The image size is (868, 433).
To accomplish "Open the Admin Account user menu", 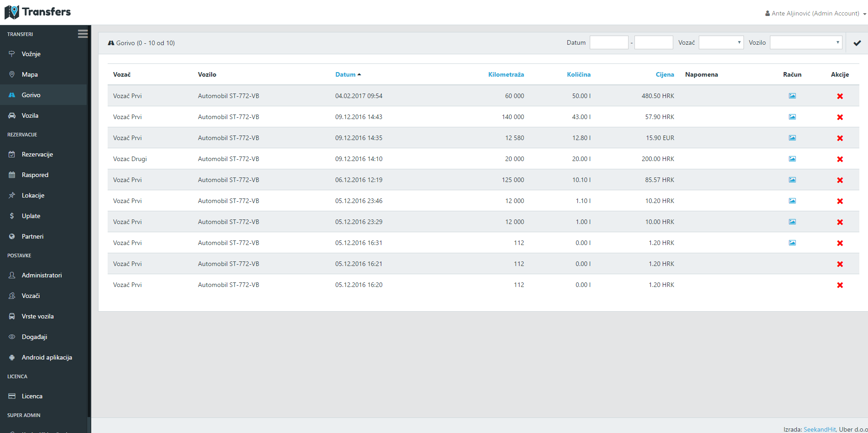I will [x=816, y=13].
